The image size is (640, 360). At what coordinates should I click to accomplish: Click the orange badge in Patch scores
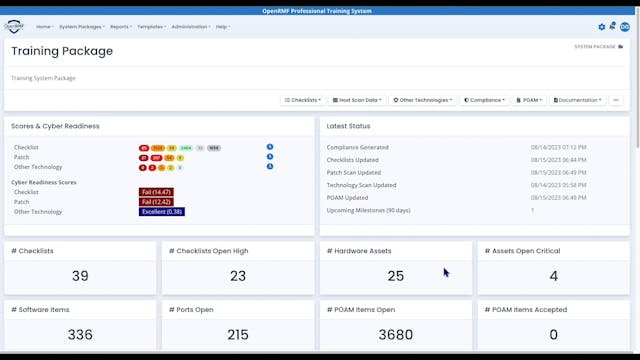(x=169, y=158)
